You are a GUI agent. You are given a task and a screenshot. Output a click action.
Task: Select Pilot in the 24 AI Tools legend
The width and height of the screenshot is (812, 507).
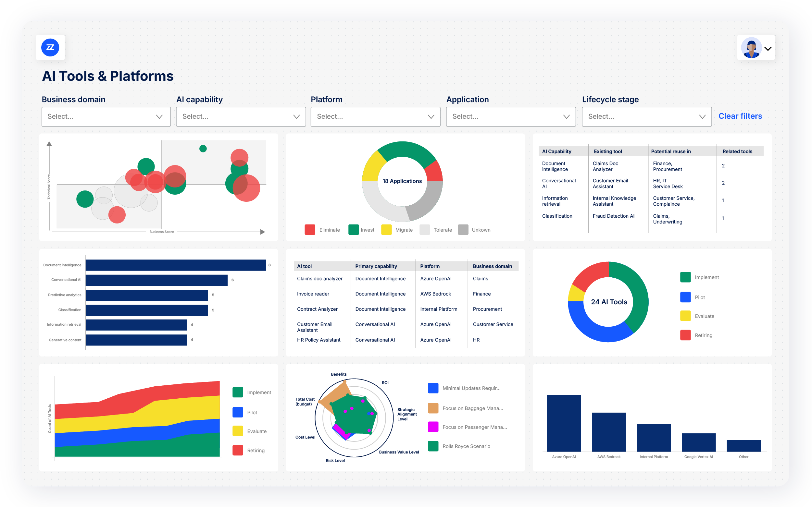pyautogui.click(x=693, y=297)
